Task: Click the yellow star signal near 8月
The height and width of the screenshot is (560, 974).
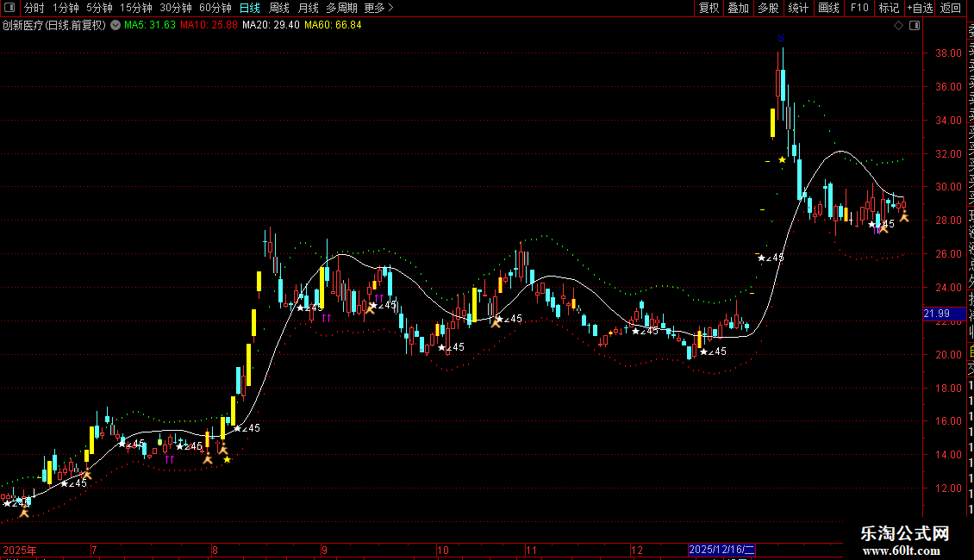Action: [x=228, y=459]
